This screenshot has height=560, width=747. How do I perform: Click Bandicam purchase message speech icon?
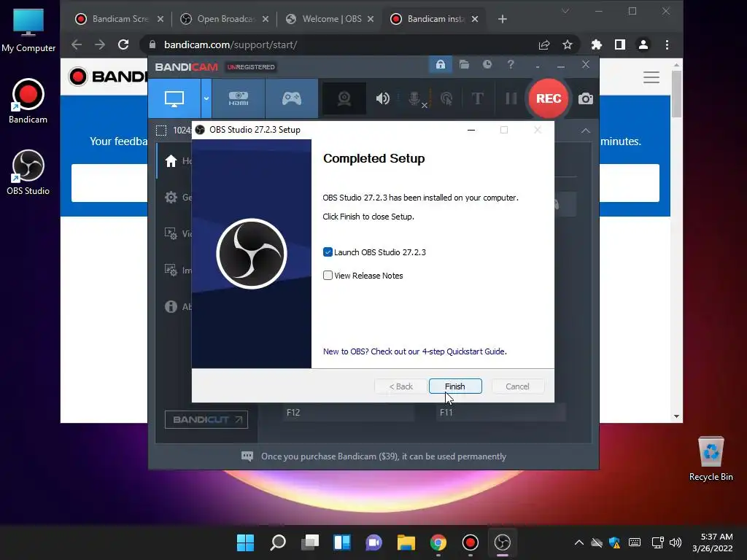pyautogui.click(x=247, y=456)
